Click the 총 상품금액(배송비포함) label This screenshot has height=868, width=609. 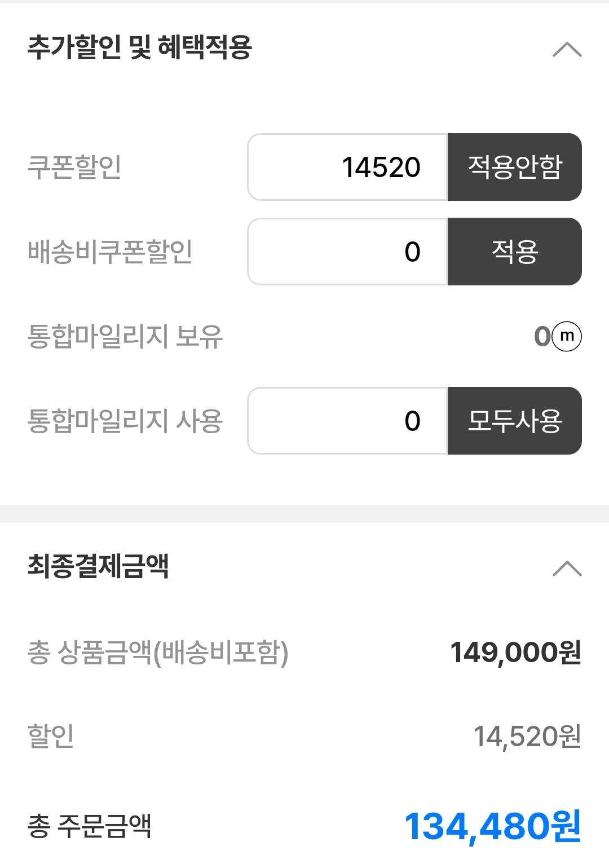(x=158, y=653)
